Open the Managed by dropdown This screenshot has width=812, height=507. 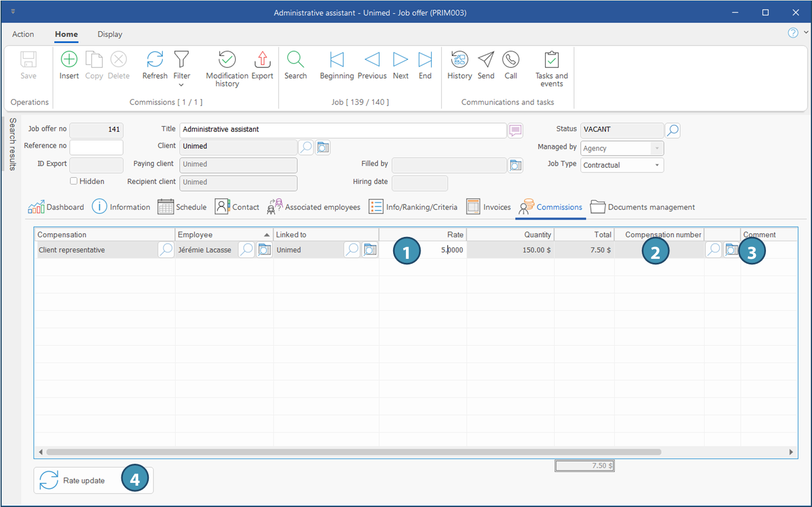(x=656, y=148)
